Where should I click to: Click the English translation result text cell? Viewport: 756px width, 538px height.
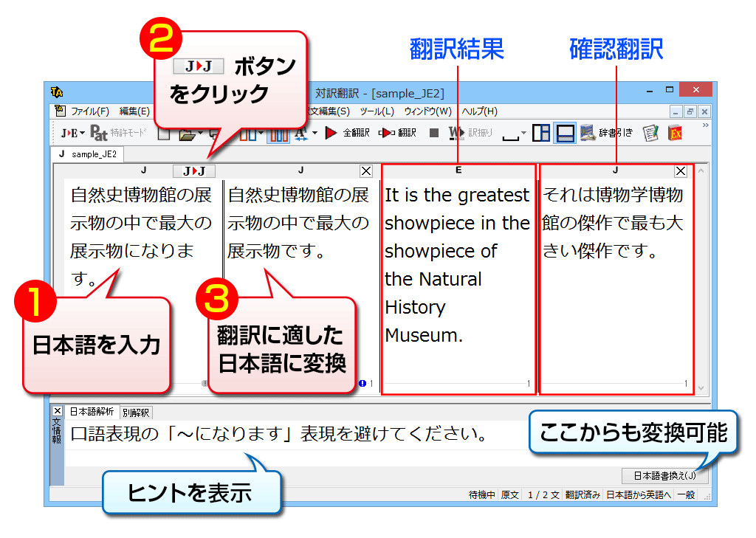pyautogui.click(x=458, y=266)
